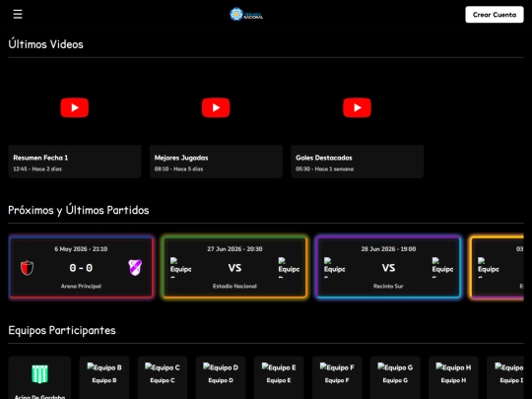Screen dimensions: 532x399
Task: Open the partially visible yellow match card
Action: tap(498, 267)
